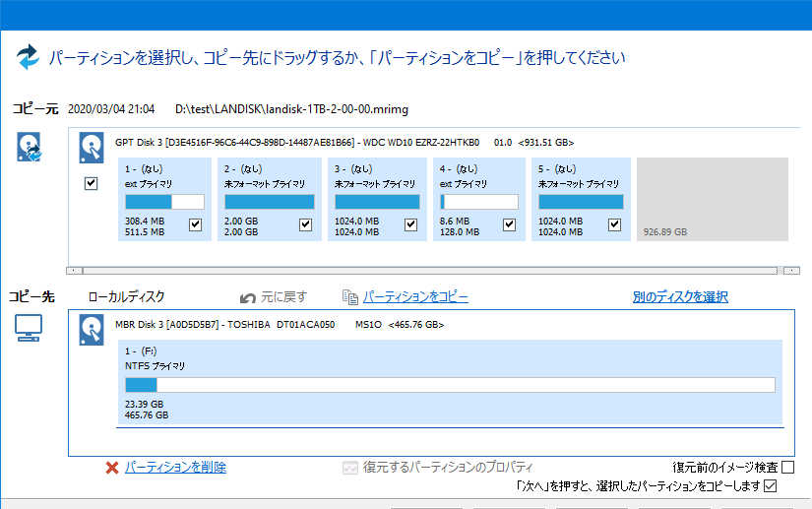Click the MBR Disk 3 drive icon
The width and height of the screenshot is (812, 509).
point(93,329)
